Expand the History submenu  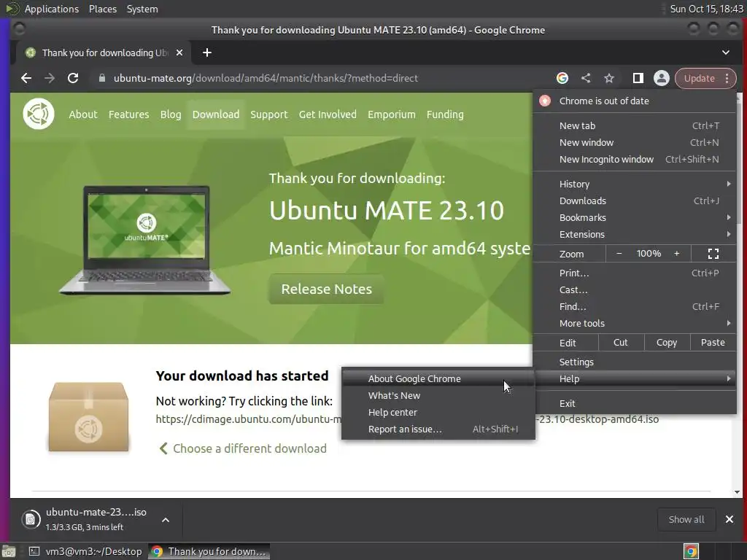pyautogui.click(x=634, y=184)
